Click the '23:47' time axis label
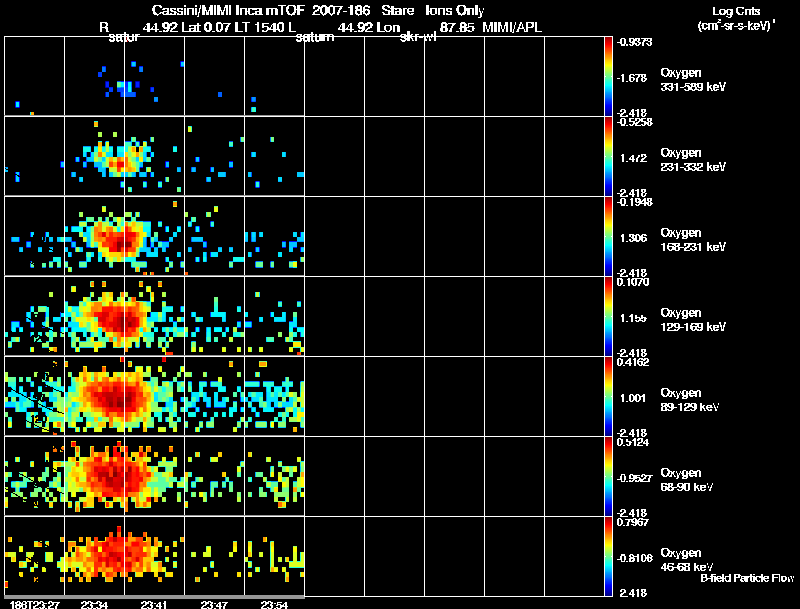 [x=214, y=605]
